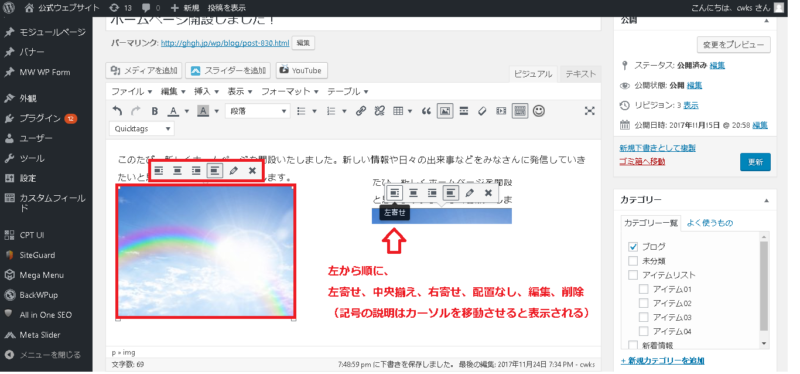This screenshot has width=800, height=374.
Task: Click align-left icon showing the 左寄せ tooltip
Action: click(395, 193)
